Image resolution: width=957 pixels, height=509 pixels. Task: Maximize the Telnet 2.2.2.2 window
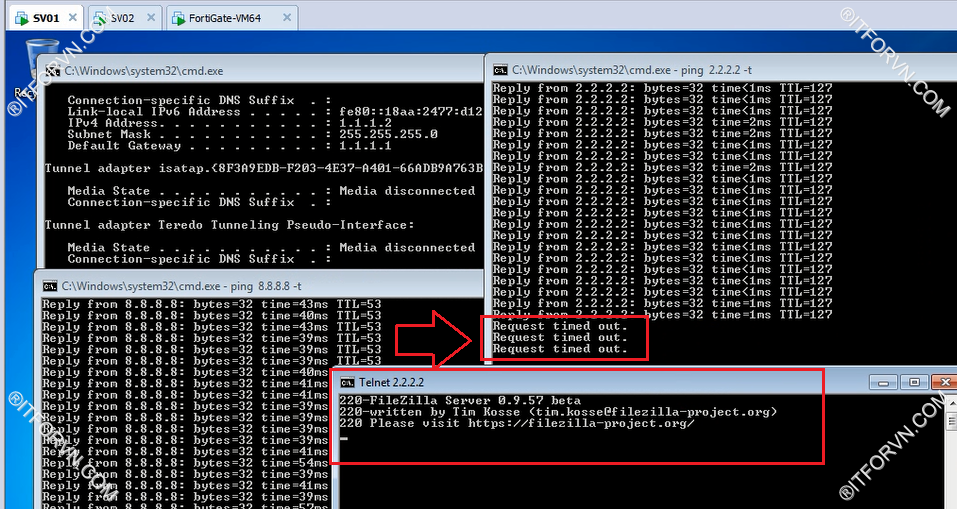[x=913, y=382]
